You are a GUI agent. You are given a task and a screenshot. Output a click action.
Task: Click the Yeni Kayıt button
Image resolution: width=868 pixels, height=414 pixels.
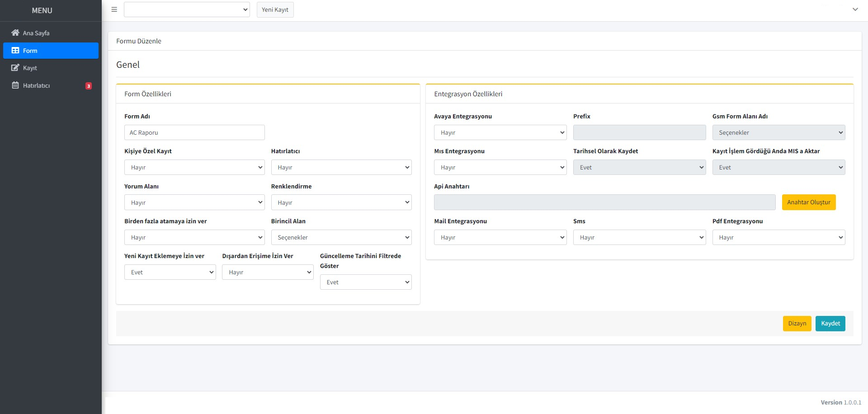pos(275,9)
